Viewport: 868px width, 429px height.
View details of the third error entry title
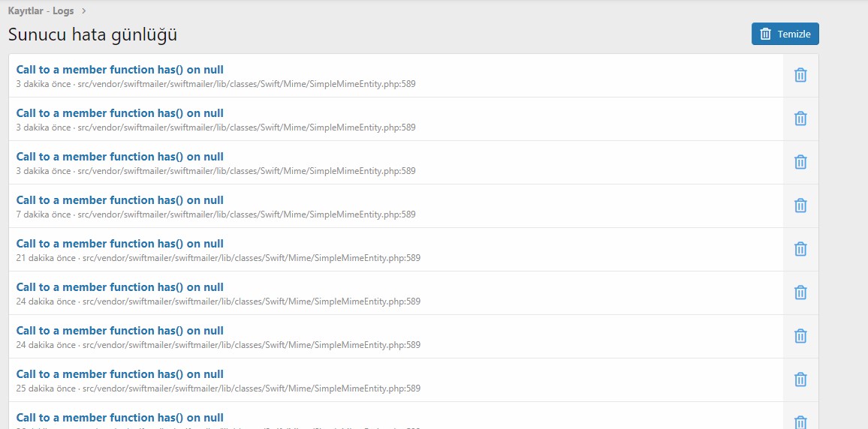point(120,157)
